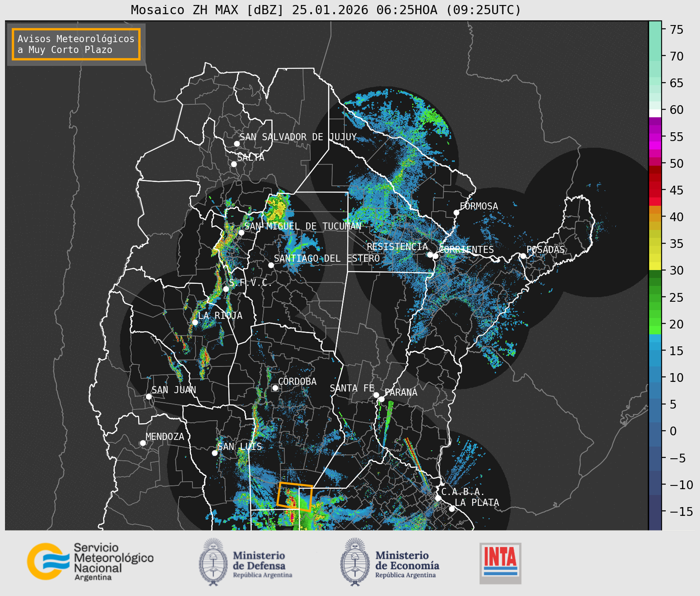The height and width of the screenshot is (596, 700).
Task: Click the 75 dBZ colorbar label
Action: (676, 30)
